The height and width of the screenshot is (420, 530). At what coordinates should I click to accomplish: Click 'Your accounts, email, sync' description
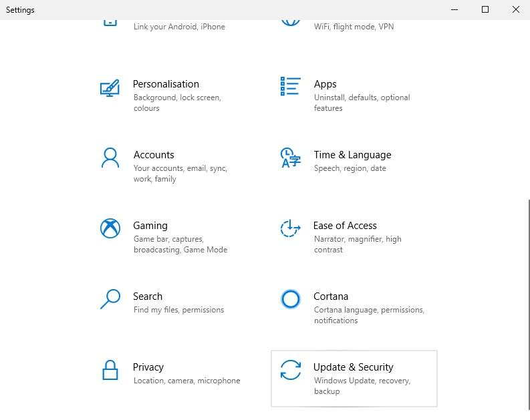pos(180,174)
